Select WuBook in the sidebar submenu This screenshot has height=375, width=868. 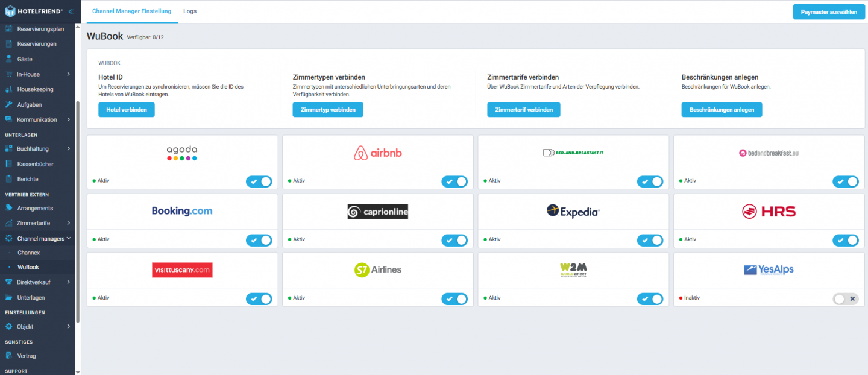(x=28, y=267)
